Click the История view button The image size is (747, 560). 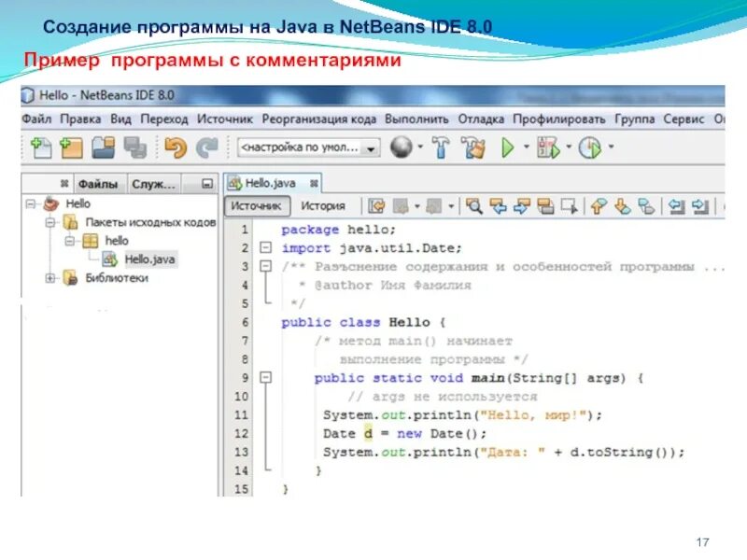click(x=322, y=205)
